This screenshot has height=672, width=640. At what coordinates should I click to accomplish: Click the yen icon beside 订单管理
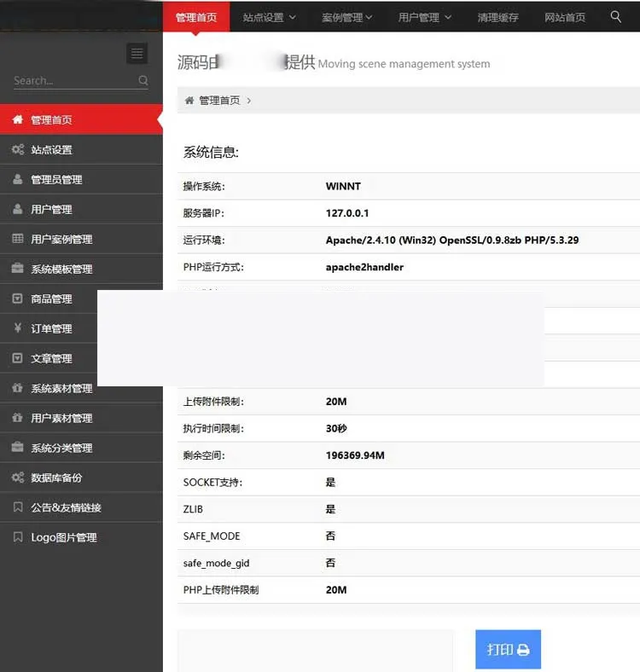(x=18, y=329)
